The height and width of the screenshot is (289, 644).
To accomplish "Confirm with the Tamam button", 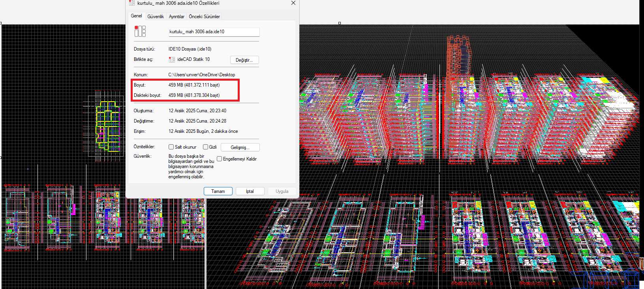I will [218, 191].
